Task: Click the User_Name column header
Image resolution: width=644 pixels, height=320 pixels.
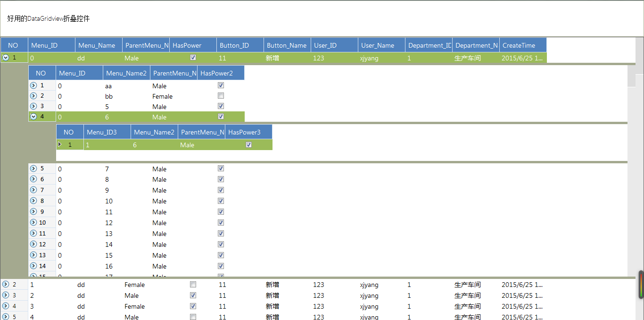Action: point(382,45)
